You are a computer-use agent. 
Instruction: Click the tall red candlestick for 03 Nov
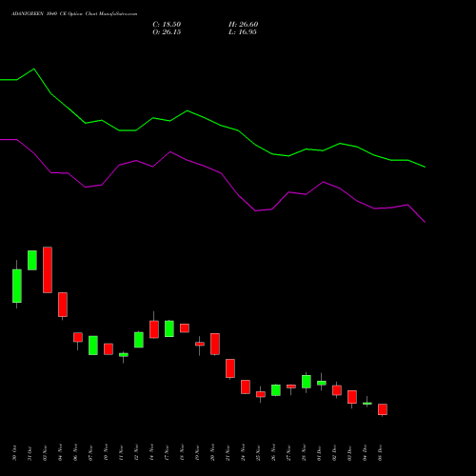coord(48,269)
